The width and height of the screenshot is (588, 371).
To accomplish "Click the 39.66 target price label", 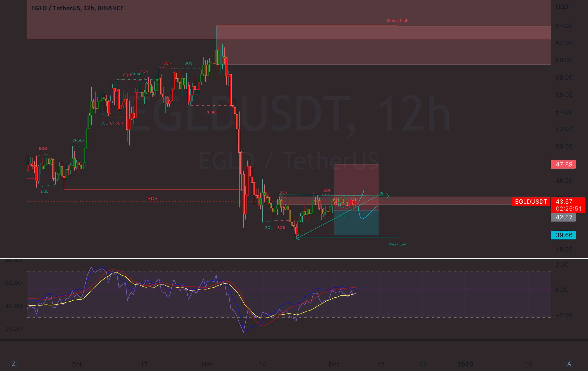I will 563,235.
